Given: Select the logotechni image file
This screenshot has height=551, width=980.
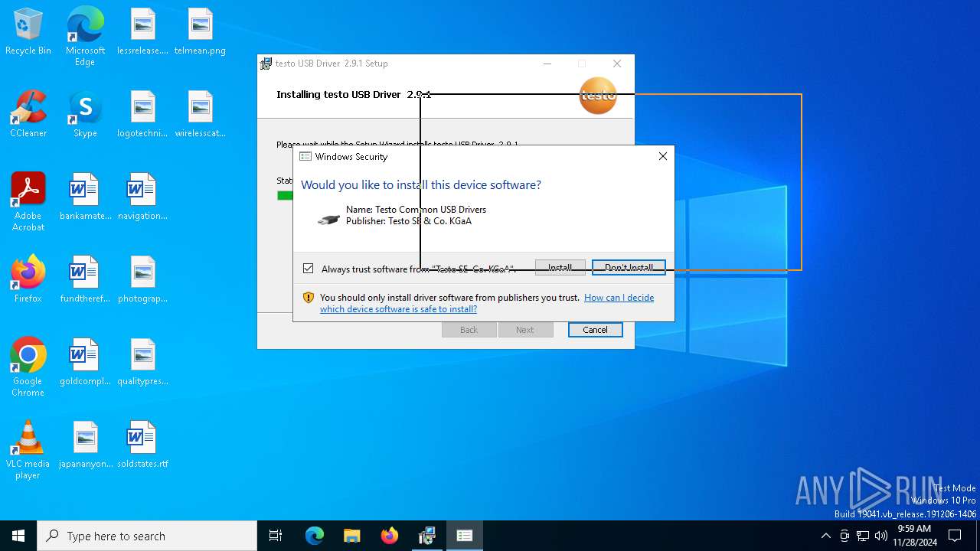Looking at the screenshot, I should coord(142,114).
